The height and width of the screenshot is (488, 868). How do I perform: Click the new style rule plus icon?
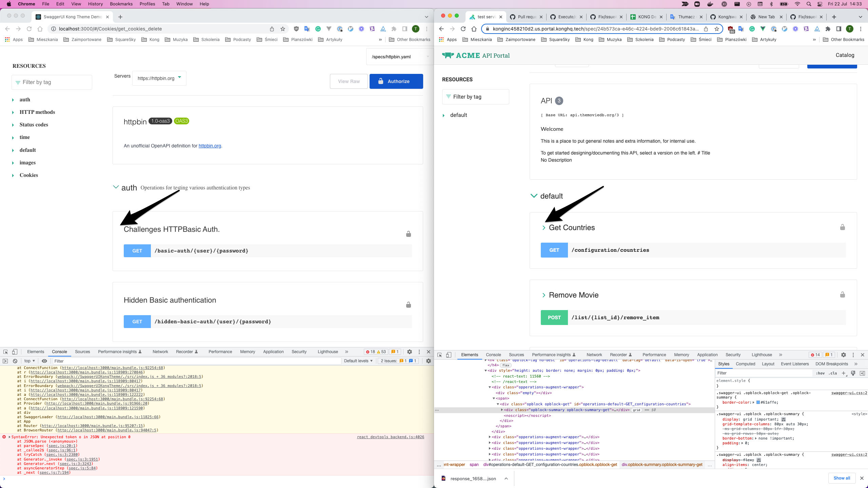click(844, 373)
